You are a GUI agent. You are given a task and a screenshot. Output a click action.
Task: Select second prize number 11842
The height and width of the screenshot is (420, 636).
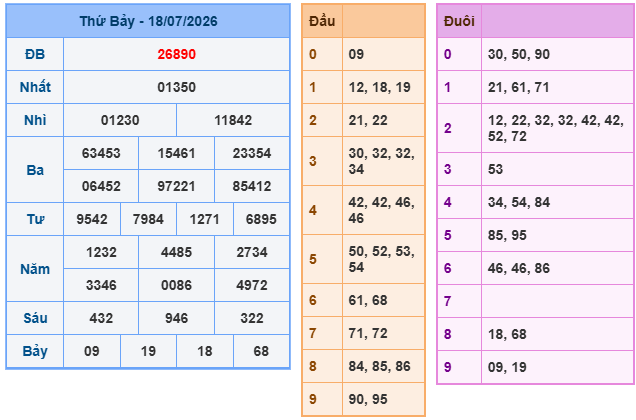pyautogui.click(x=233, y=120)
